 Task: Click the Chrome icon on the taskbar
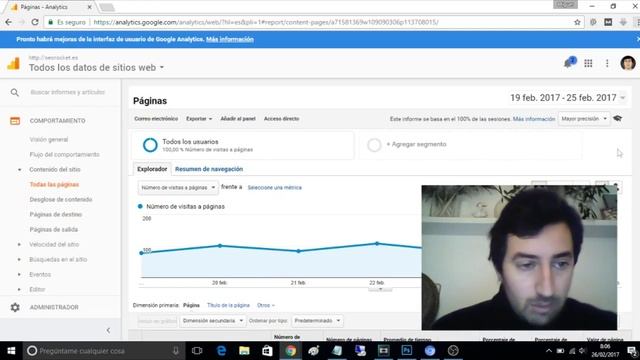coord(291,351)
